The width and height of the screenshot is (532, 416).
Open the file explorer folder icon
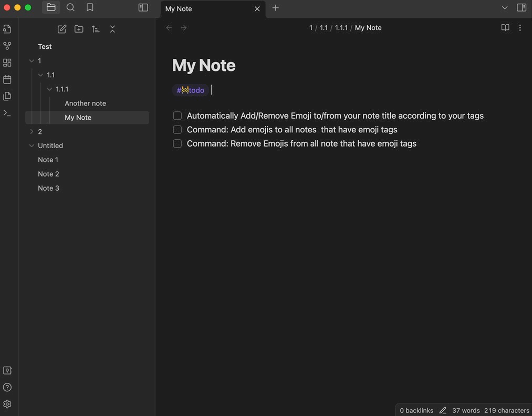coord(51,7)
